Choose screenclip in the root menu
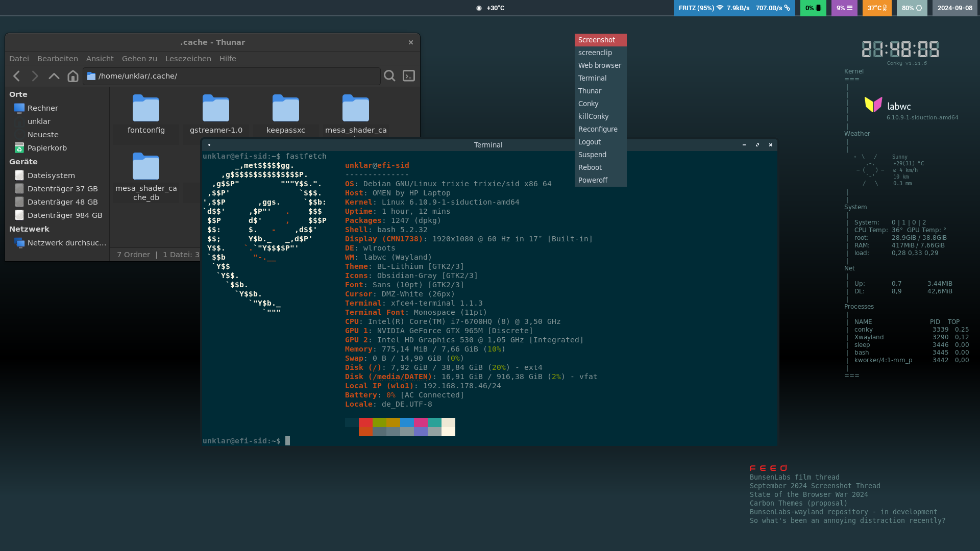The width and height of the screenshot is (980, 551). (x=600, y=53)
